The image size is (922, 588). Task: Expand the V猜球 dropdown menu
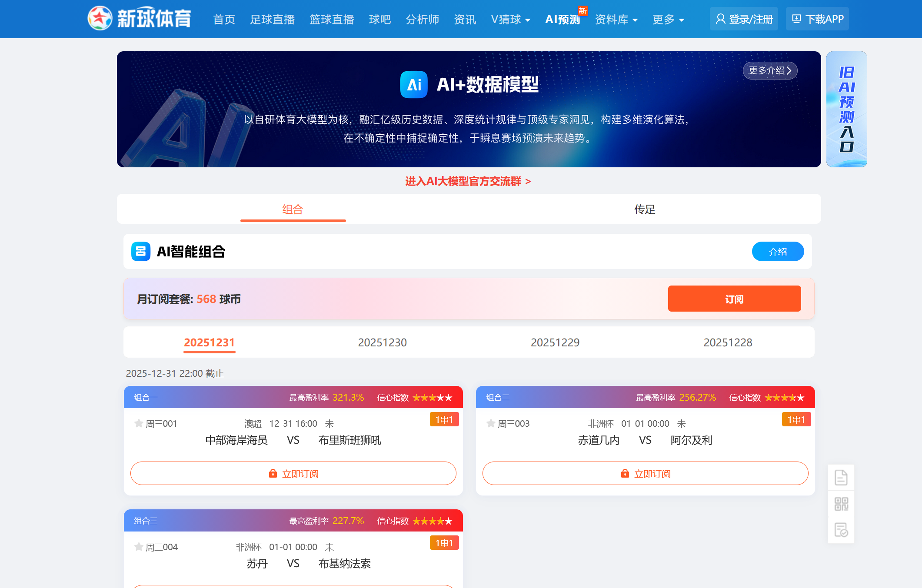(511, 20)
